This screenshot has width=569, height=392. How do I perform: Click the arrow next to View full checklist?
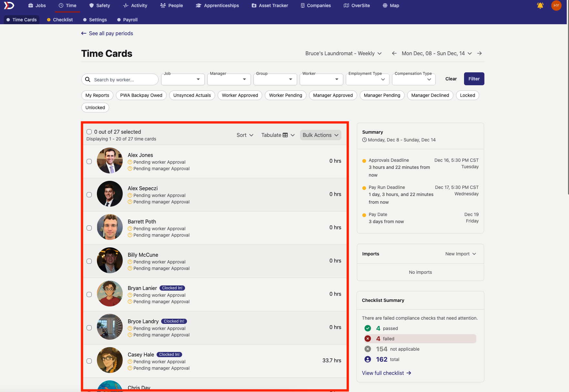[409, 373]
